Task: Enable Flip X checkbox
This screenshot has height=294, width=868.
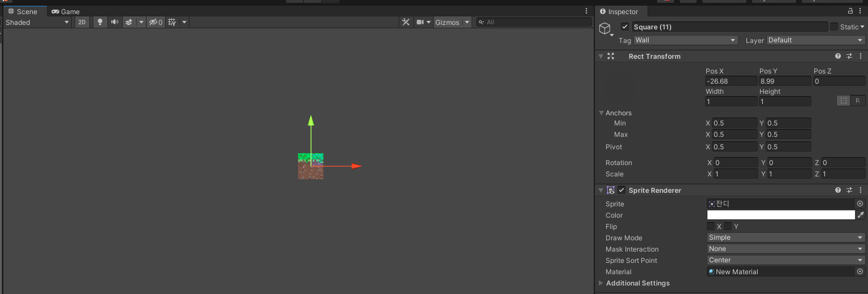Action: click(711, 226)
